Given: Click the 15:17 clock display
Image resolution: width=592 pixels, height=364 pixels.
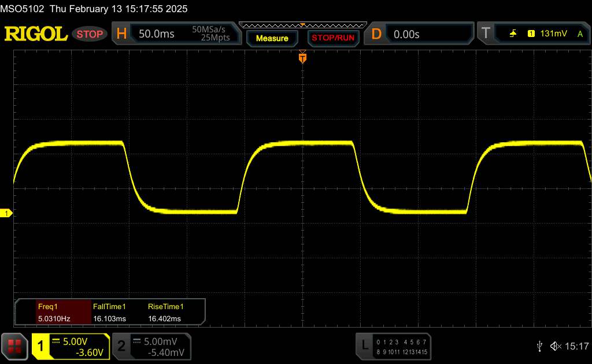Looking at the screenshot, I should [x=576, y=346].
